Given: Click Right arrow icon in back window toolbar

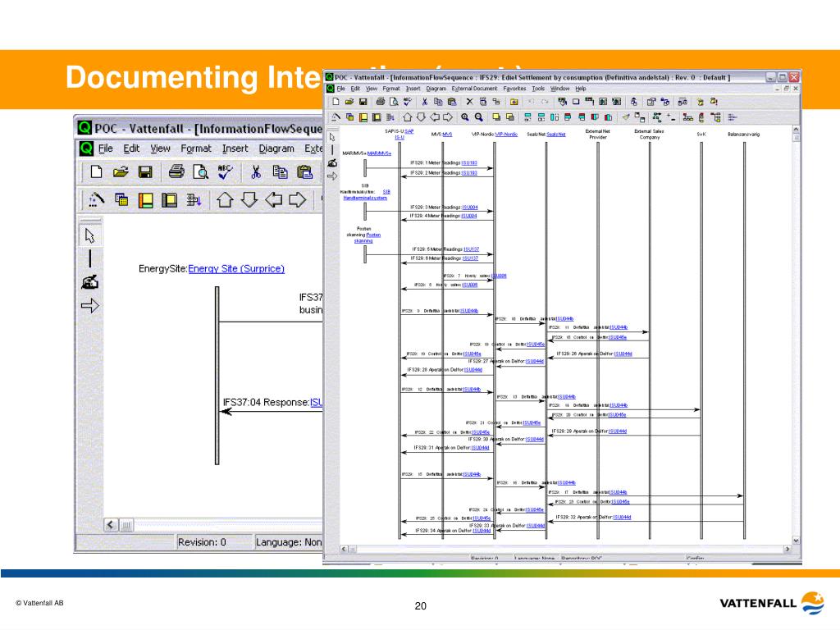Looking at the screenshot, I should coord(298,200).
